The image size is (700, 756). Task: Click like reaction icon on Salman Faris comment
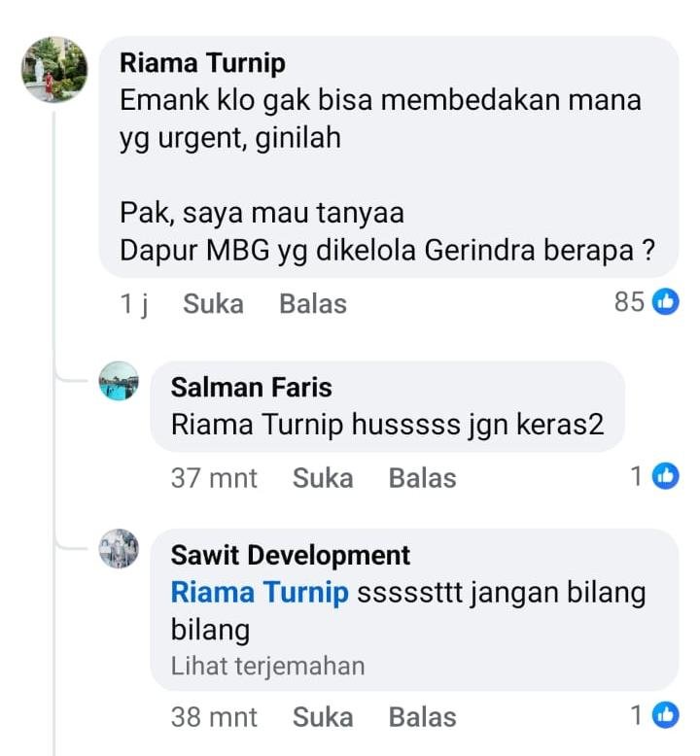pos(666,476)
